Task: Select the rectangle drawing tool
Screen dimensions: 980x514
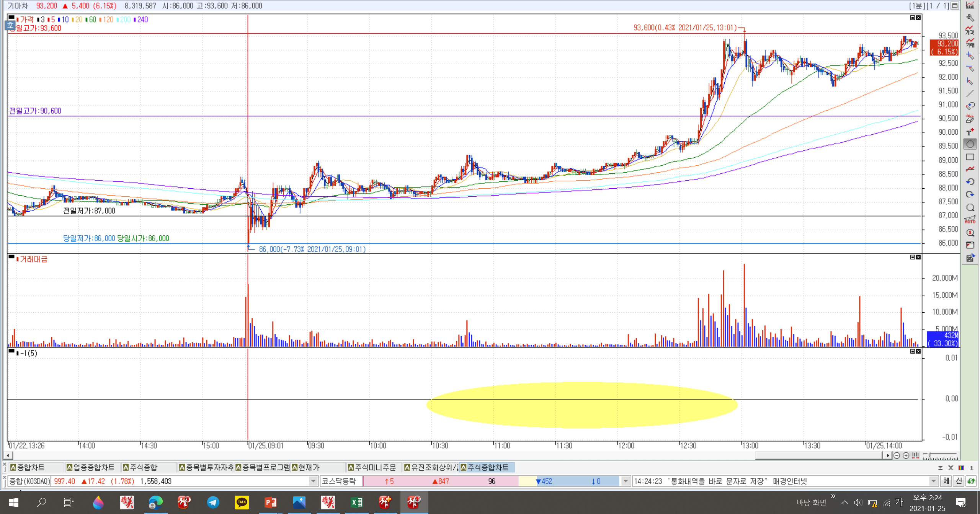Action: (970, 157)
